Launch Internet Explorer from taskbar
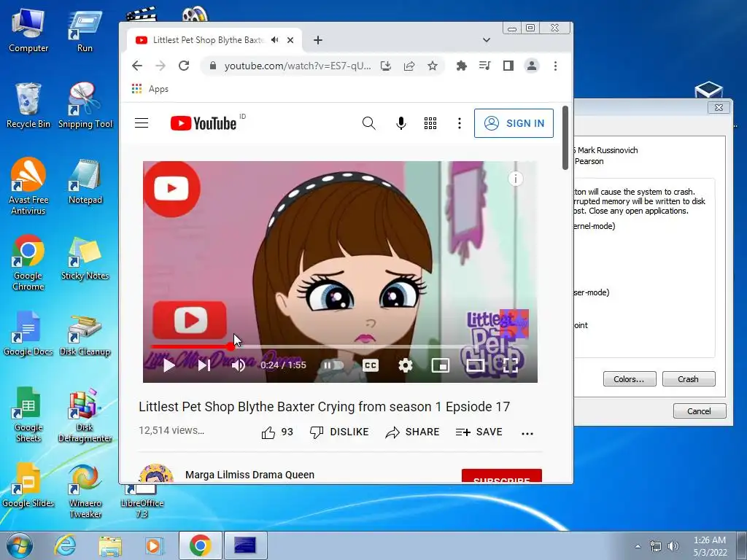This screenshot has height=560, width=747. (64, 545)
